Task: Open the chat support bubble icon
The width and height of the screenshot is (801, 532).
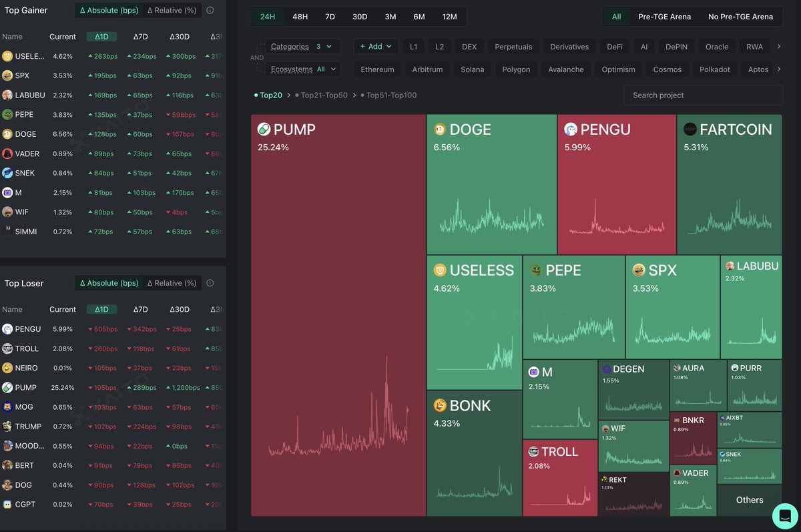Action: 785,516
